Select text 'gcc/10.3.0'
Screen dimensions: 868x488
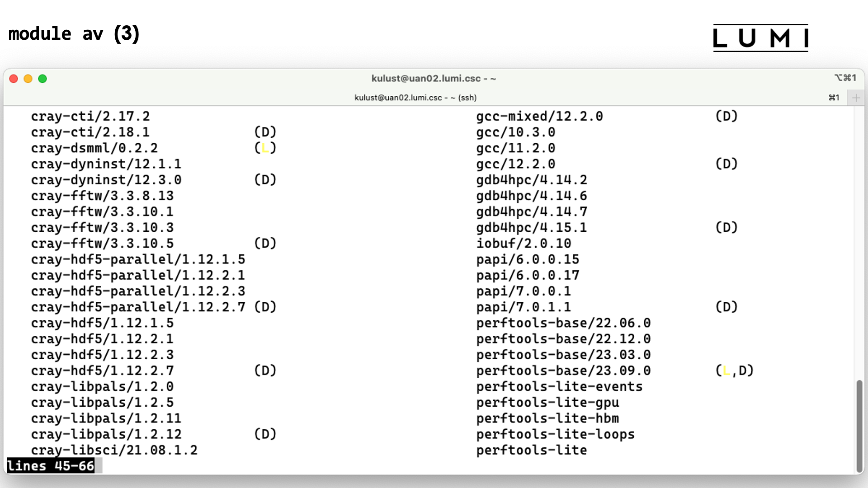[x=516, y=132]
